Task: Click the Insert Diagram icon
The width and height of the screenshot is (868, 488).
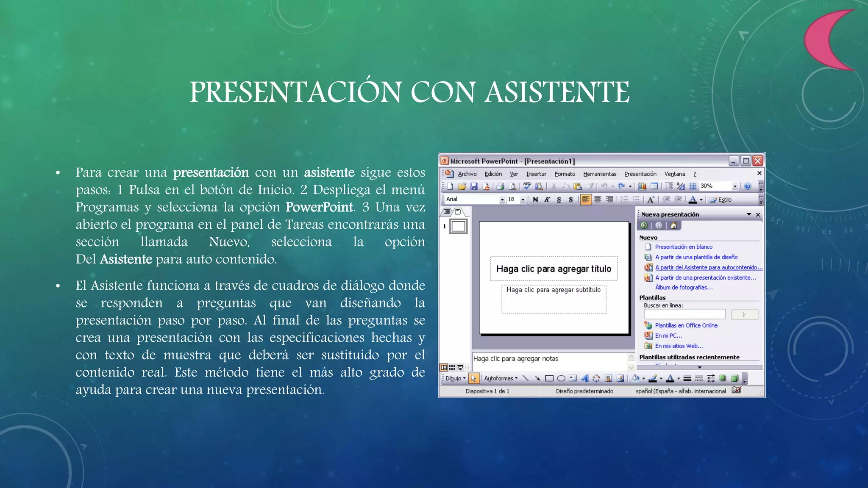Action: point(596,378)
